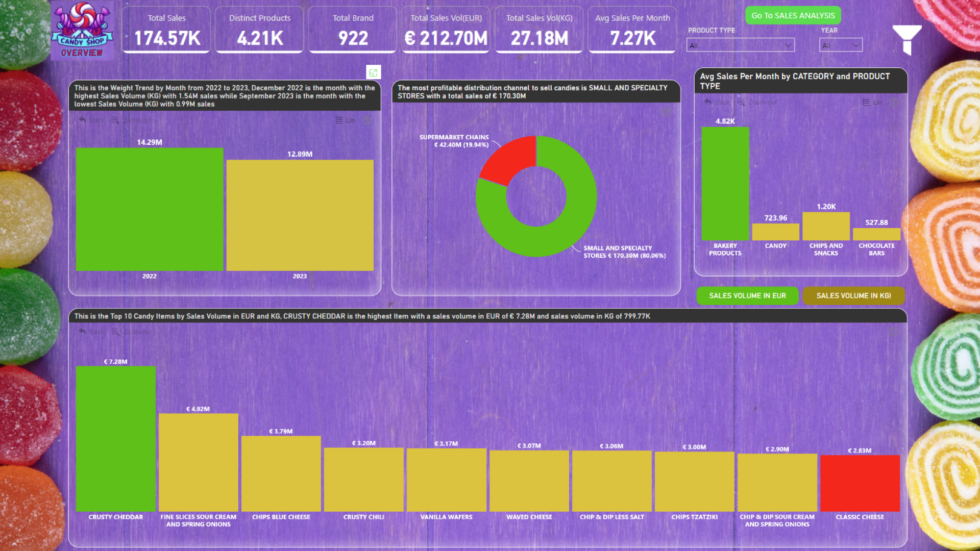Viewport: 980px width, 551px height.
Task: Click the 4.82K value label
Action: pyautogui.click(x=725, y=121)
